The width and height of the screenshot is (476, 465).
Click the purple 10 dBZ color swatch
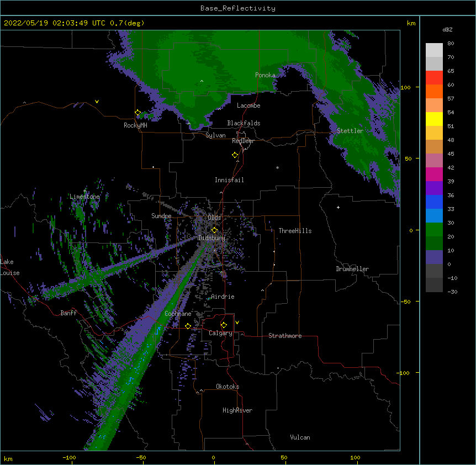click(434, 257)
